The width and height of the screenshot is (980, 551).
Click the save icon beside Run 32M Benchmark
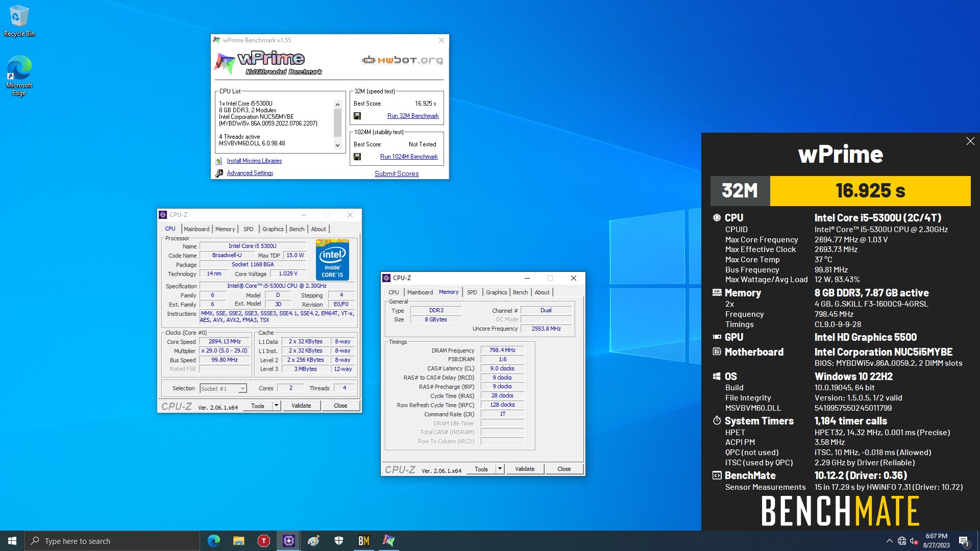click(x=357, y=116)
